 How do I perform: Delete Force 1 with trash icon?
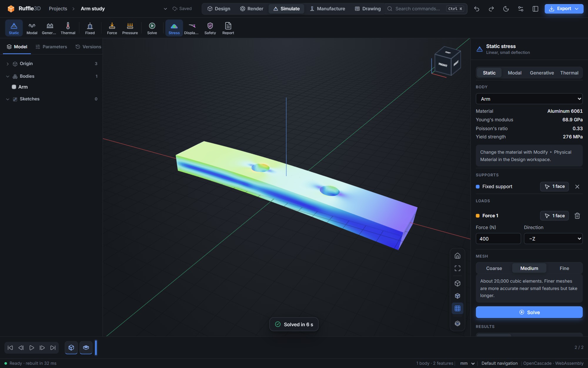pyautogui.click(x=577, y=216)
